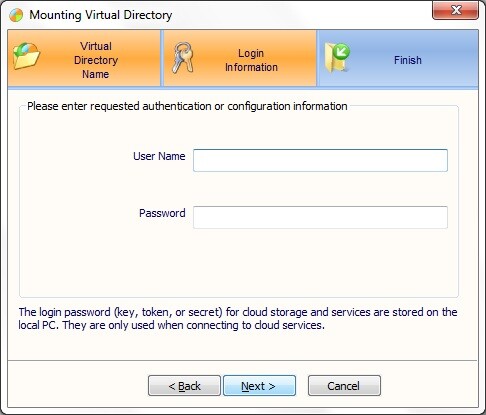Click the 'Please enter requested authentication' group heading
Viewport: 486px width, 415px height.
(x=187, y=106)
